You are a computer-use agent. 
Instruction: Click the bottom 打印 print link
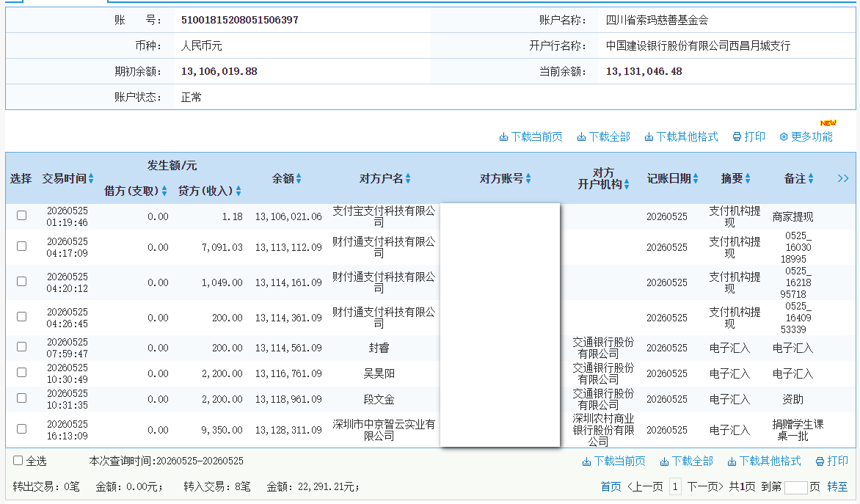pos(831,461)
